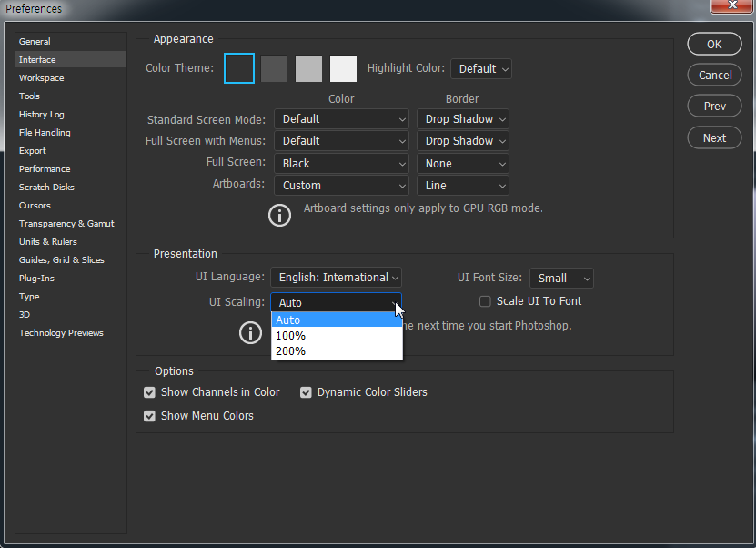Open the 3D preferences category
The width and height of the screenshot is (756, 548).
pyautogui.click(x=71, y=315)
